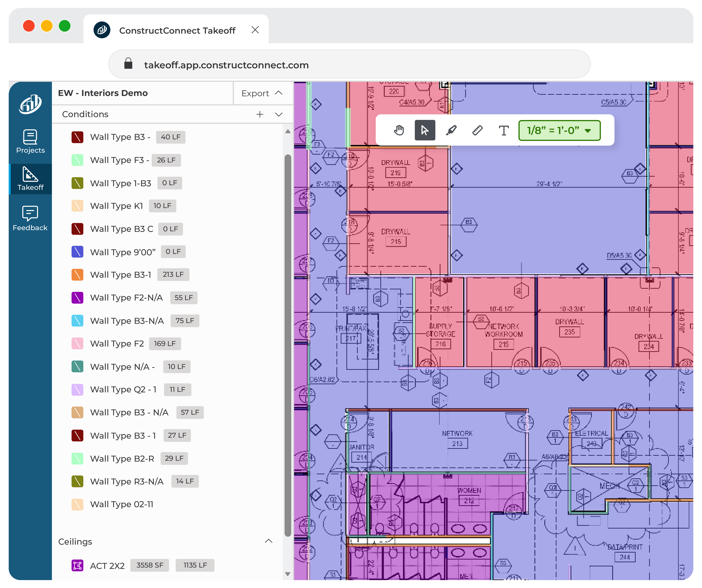Click the Wall Type B3 - 1 swatch
Screen dimensions: 702x588
(77, 436)
